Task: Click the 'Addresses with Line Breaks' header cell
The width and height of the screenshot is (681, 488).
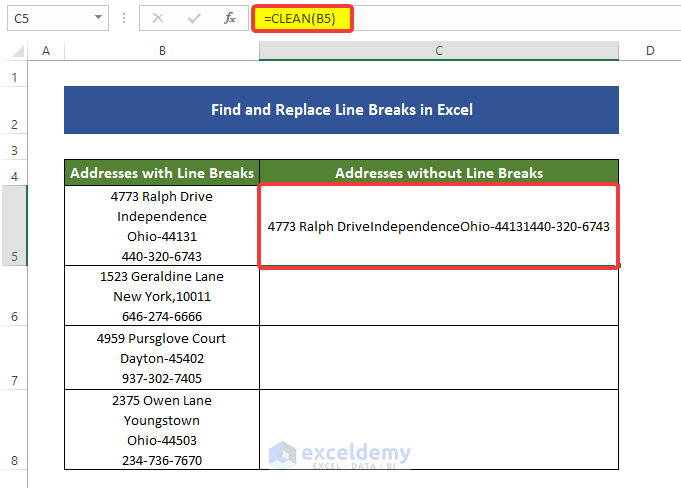Action: (162, 173)
